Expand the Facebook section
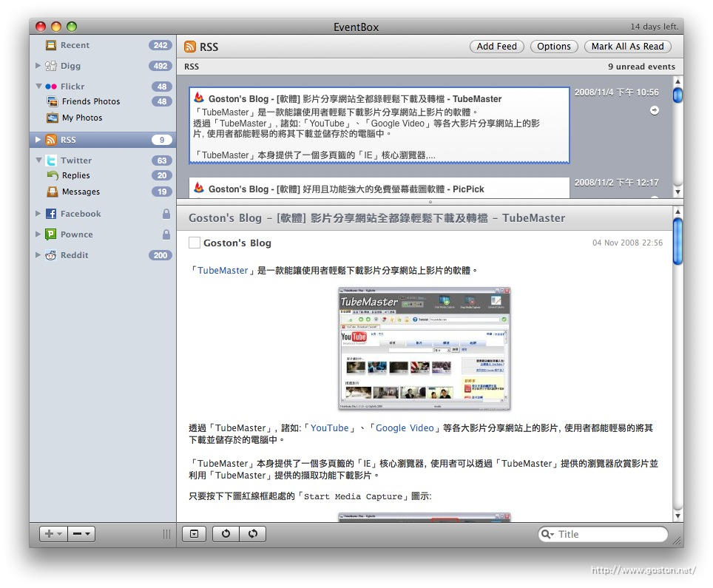The width and height of the screenshot is (713, 588). click(x=38, y=213)
